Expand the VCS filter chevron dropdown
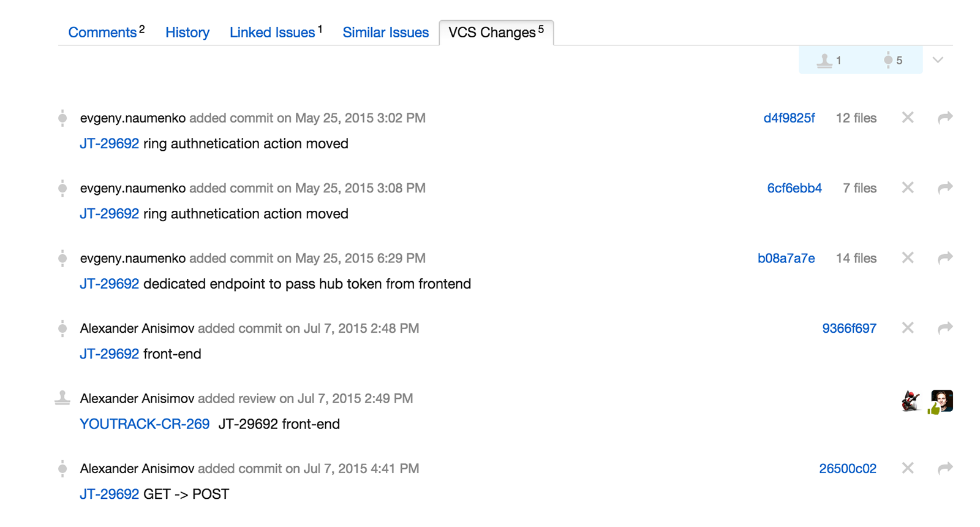980x527 pixels. [x=938, y=60]
